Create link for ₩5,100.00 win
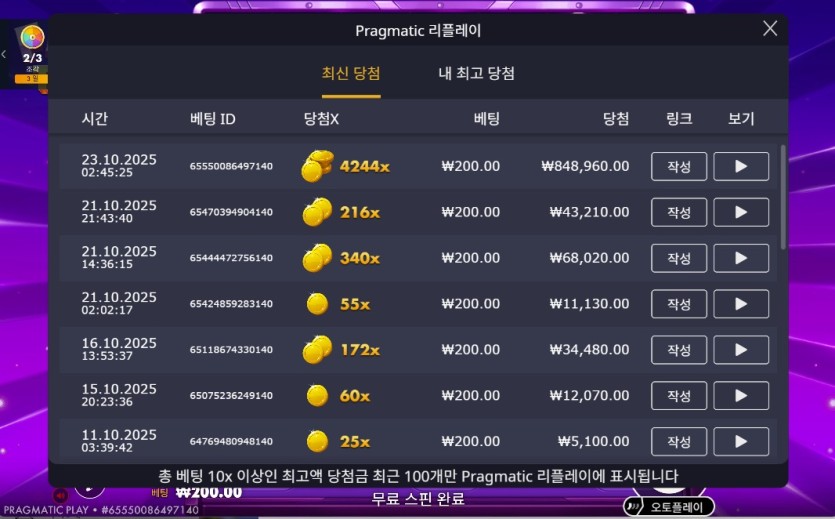835x519 pixels. point(679,441)
